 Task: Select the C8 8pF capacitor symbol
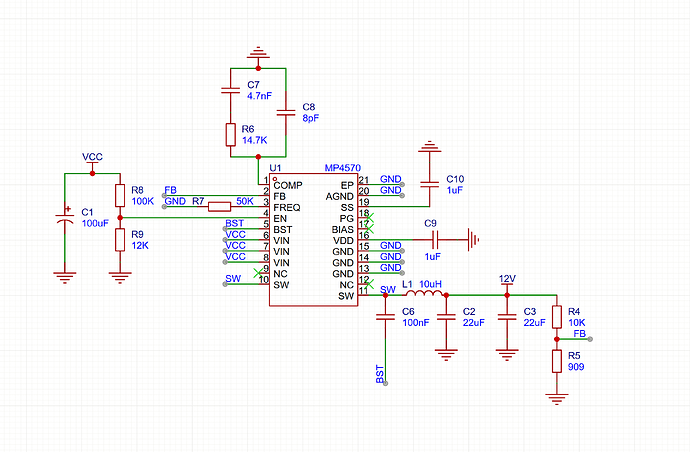286,109
